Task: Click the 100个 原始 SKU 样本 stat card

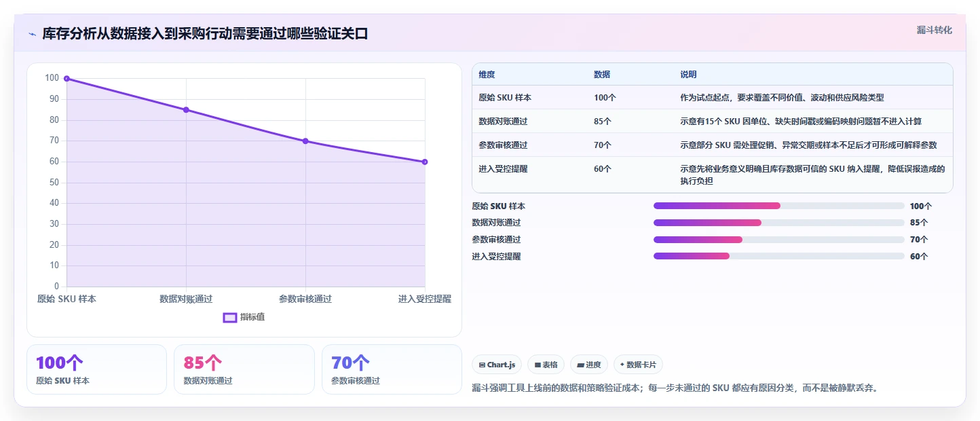Action: click(x=96, y=369)
